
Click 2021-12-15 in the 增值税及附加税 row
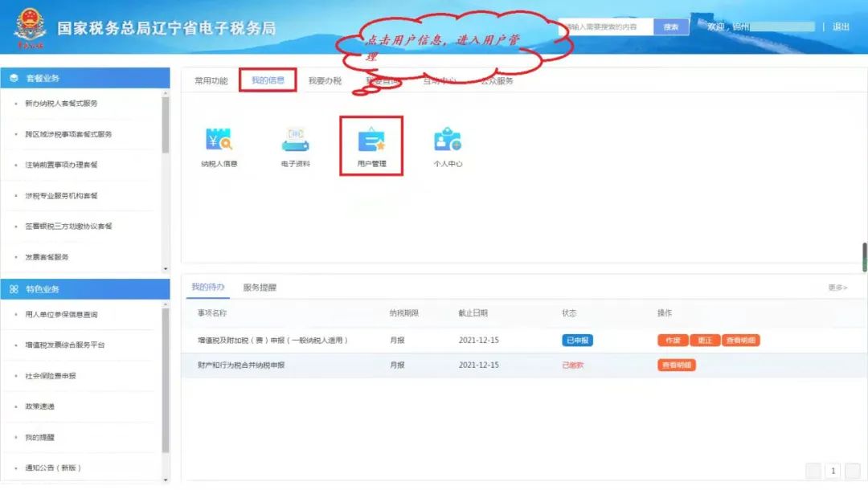479,340
